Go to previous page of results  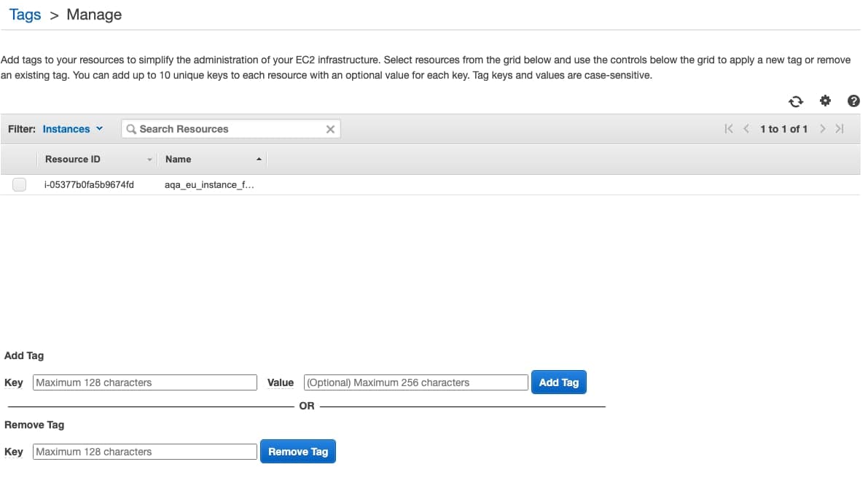coord(746,129)
